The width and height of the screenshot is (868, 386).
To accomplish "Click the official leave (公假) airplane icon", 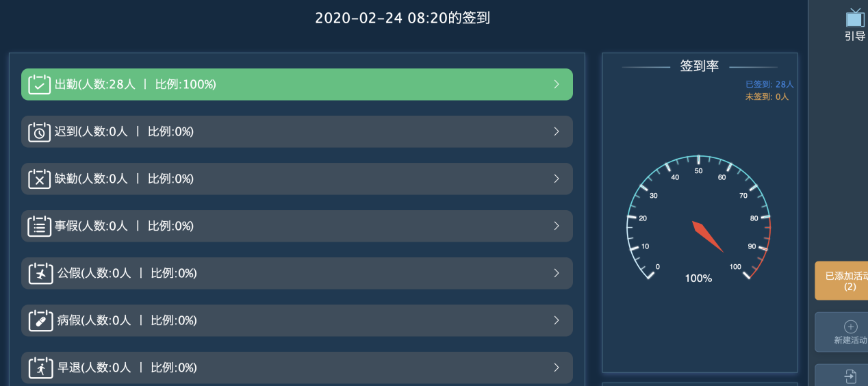I will [x=40, y=274].
